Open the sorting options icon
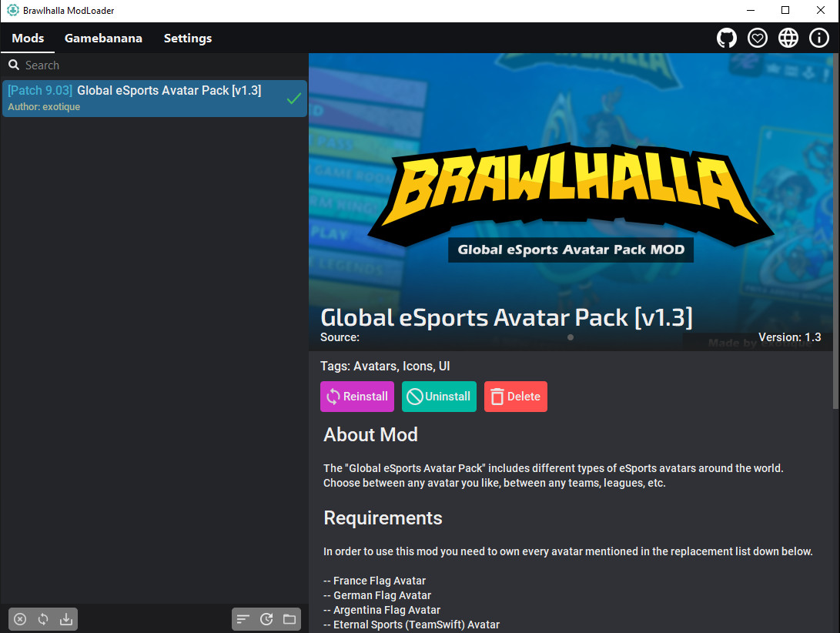The width and height of the screenshot is (840, 633). click(x=243, y=618)
